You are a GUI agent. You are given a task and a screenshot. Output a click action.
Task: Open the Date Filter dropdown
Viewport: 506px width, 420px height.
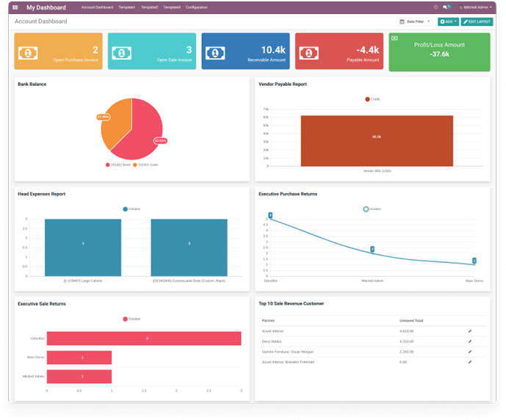(x=415, y=21)
